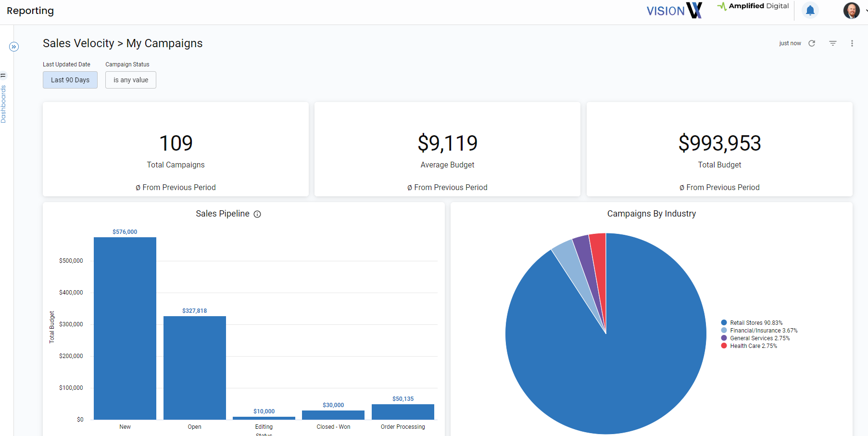Image resolution: width=868 pixels, height=436 pixels.
Task: Open the three-dot dashboard actions menu
Action: click(x=852, y=43)
